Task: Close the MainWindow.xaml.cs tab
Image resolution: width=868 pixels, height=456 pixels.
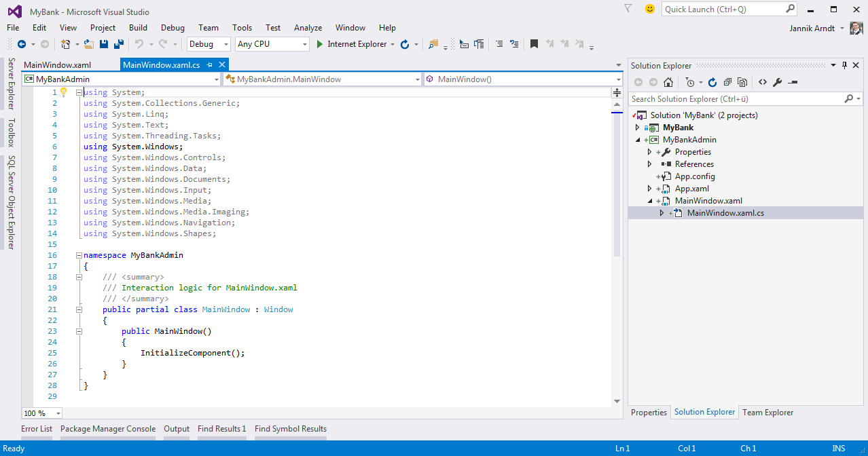Action: coord(221,65)
